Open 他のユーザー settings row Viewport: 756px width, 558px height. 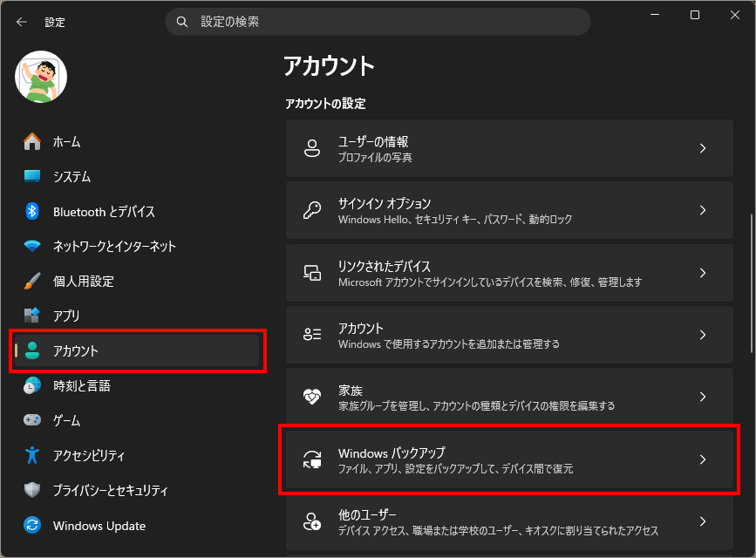coord(509,522)
